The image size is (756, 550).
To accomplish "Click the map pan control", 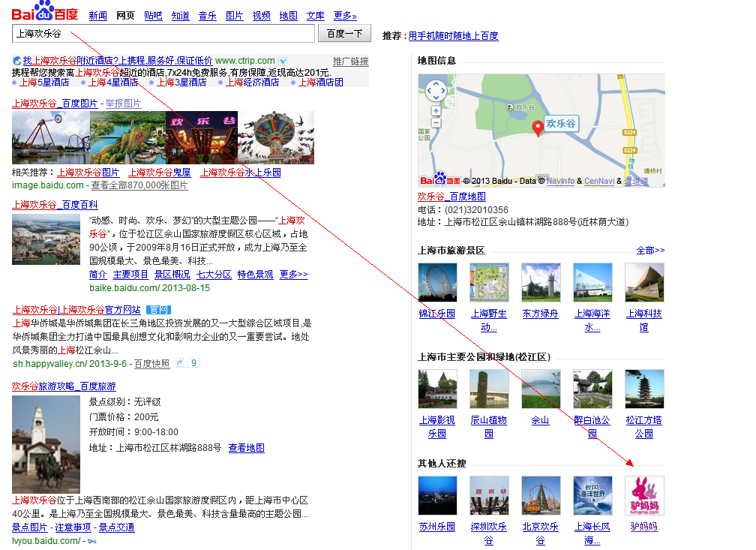I will pyautogui.click(x=436, y=91).
